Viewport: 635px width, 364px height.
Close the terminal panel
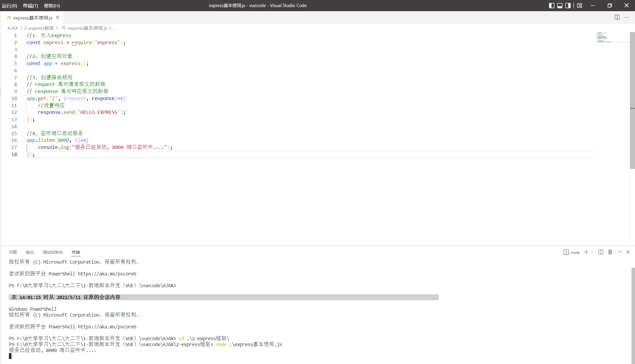click(x=628, y=252)
